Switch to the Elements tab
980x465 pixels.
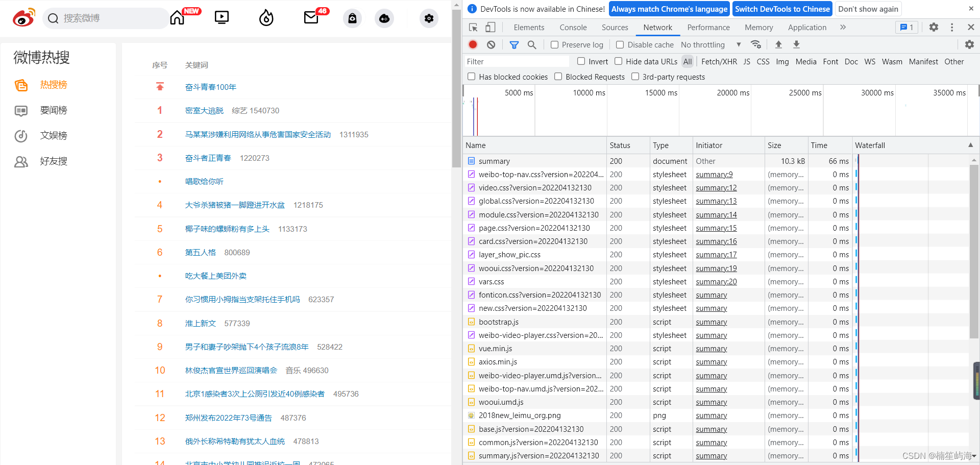click(x=529, y=28)
